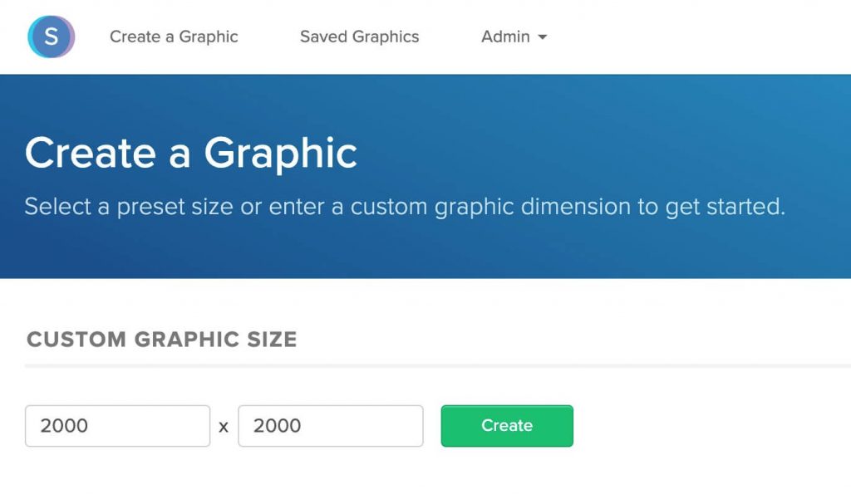Screen dimensions: 851x504
Task: Click the green Create button
Action: [x=507, y=426]
